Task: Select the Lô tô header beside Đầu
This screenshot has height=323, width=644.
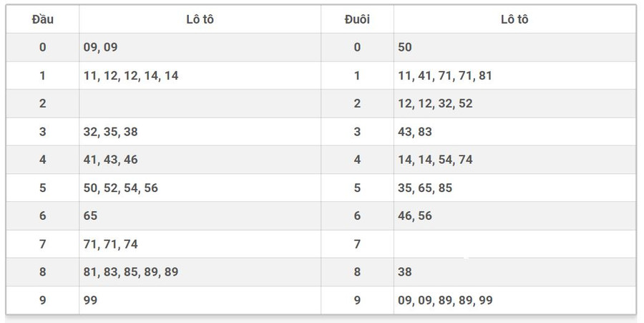Action: (200, 19)
